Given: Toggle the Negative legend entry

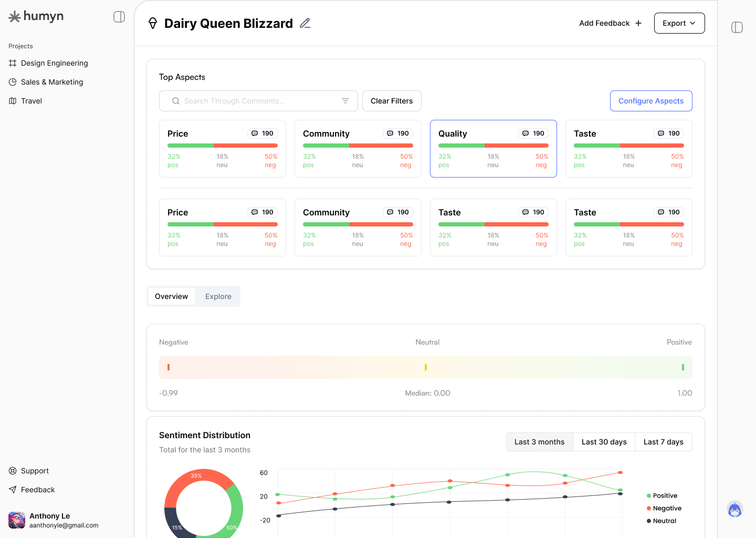Looking at the screenshot, I should pos(664,508).
